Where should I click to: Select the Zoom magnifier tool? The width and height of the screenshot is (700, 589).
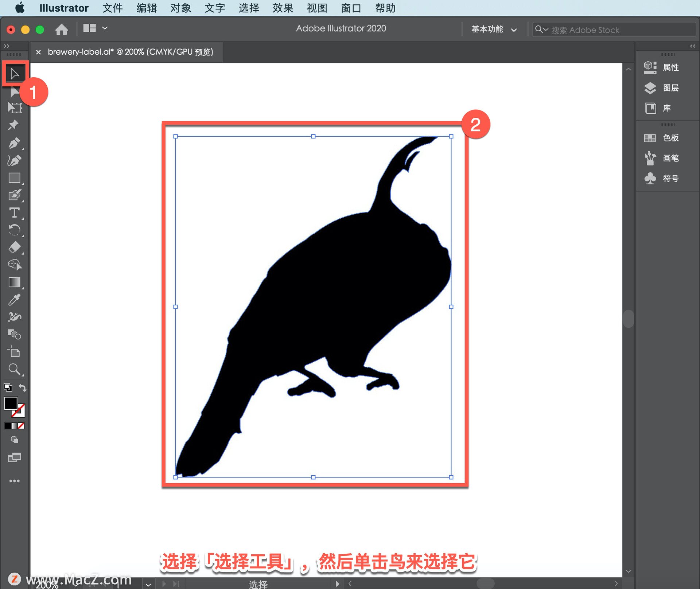point(15,369)
